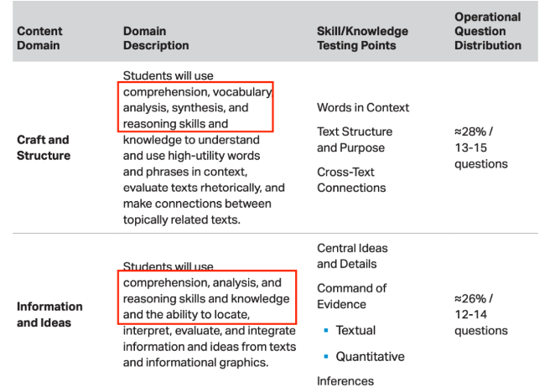Click the Operational Question Distribution header

pyautogui.click(x=488, y=31)
